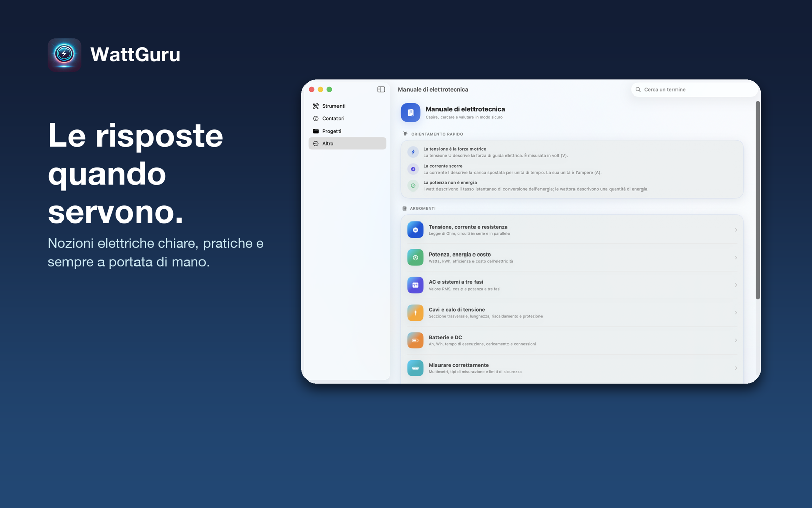Click Ah, Wh, tempo di esecuzione subtitle
Viewport: 812px width, 508px height.
pyautogui.click(x=483, y=344)
